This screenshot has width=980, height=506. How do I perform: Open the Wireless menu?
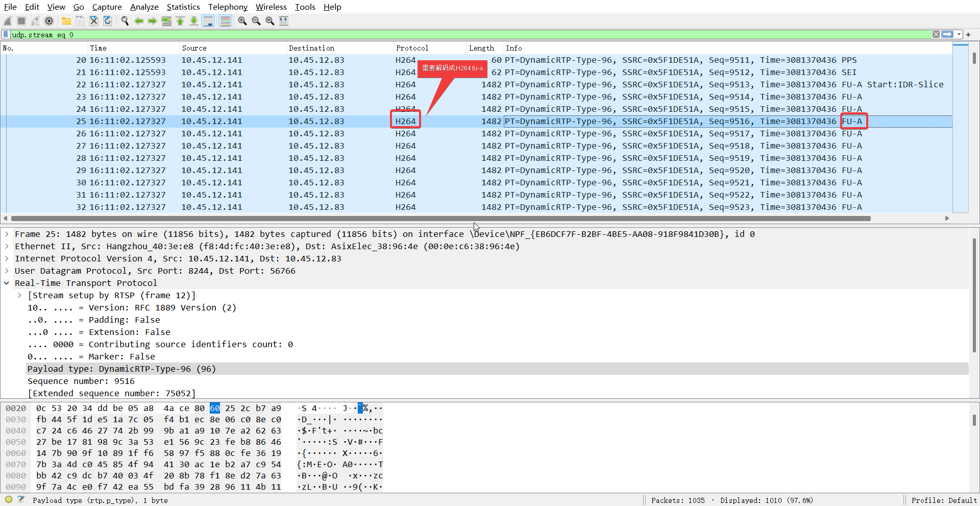pos(271,7)
